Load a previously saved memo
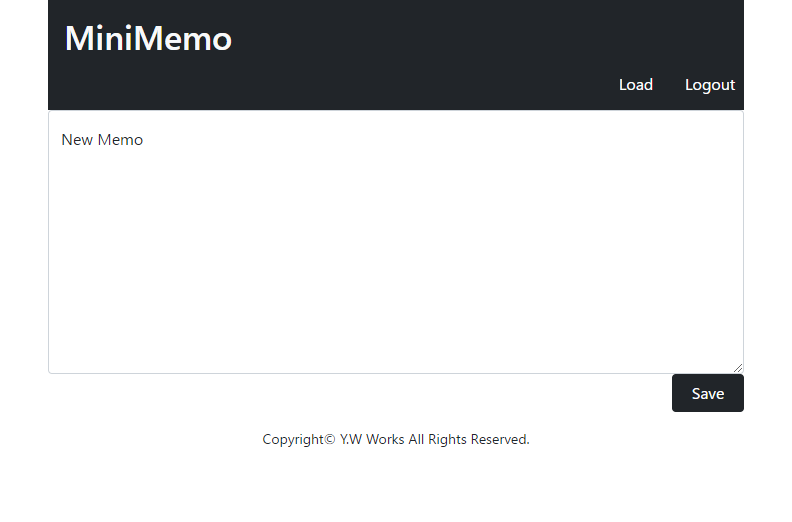The image size is (792, 522). [635, 84]
